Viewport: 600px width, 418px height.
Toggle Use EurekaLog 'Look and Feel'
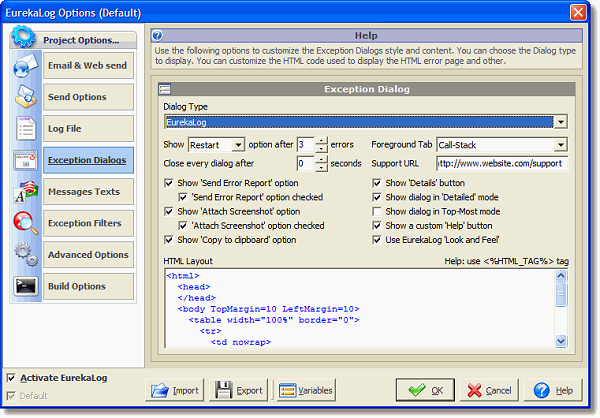click(377, 240)
